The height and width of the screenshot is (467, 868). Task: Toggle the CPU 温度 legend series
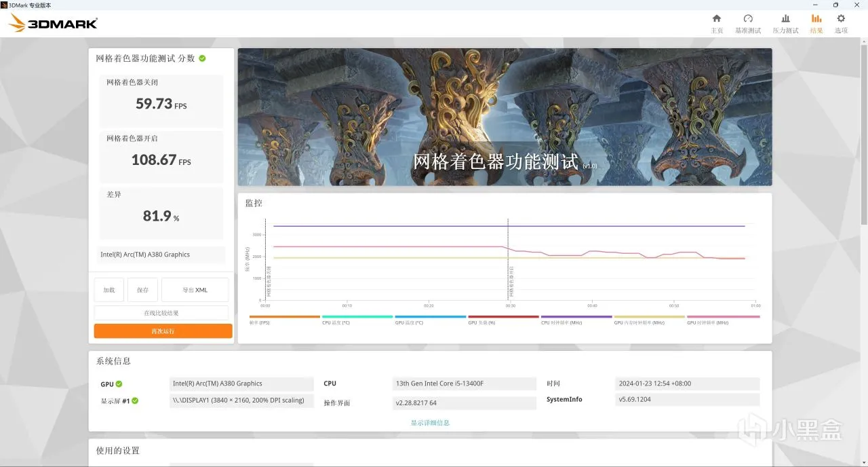[x=357, y=319]
